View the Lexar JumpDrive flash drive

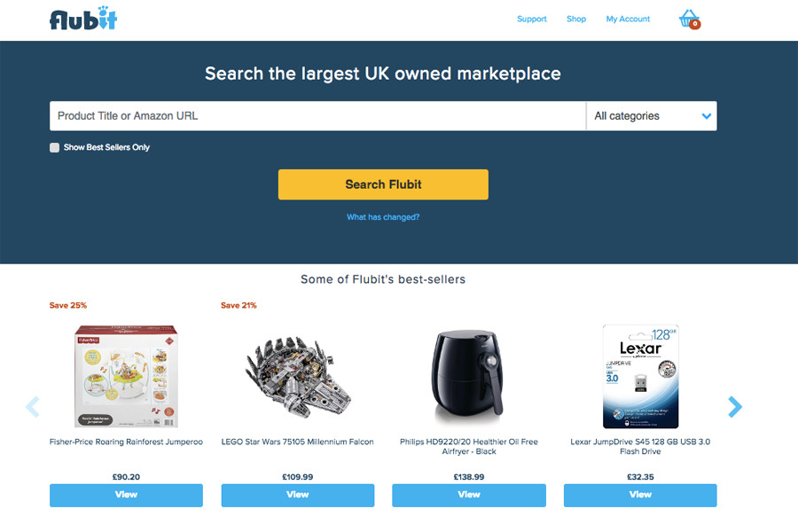coord(640,495)
